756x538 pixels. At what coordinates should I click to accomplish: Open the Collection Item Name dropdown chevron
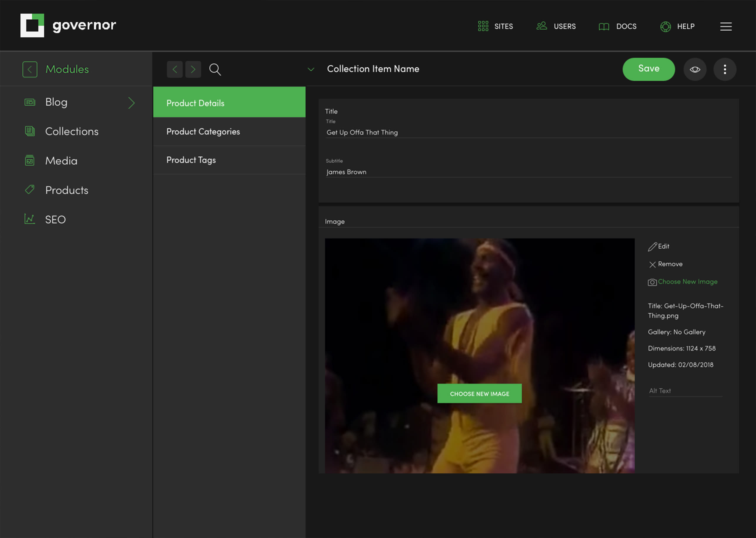[310, 69]
